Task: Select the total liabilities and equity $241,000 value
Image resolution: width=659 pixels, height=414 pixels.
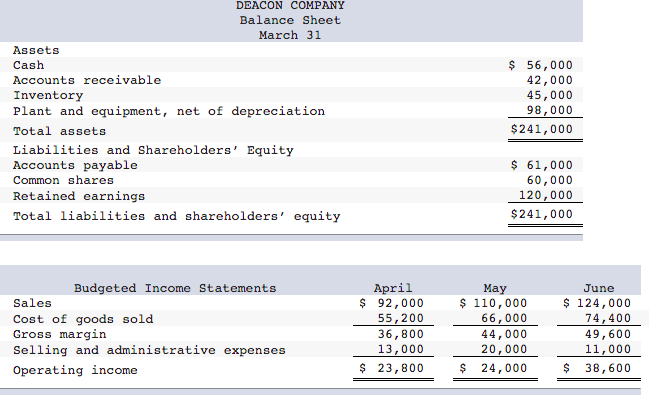Action: [542, 214]
